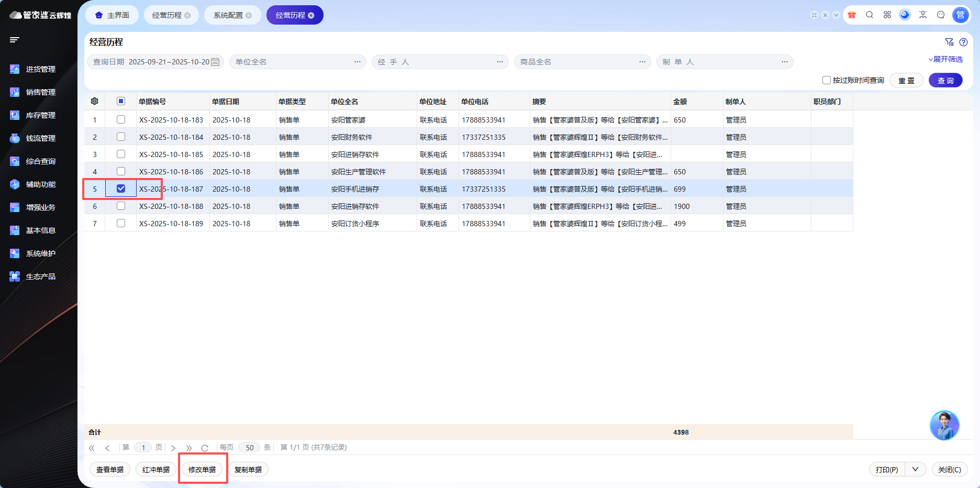Click the 重置 button

point(906,80)
